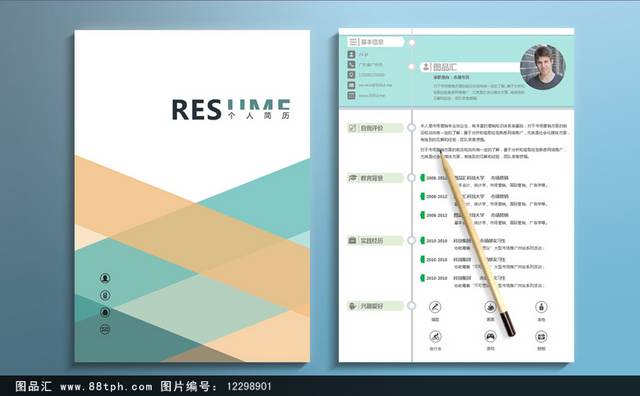The height and width of the screenshot is (396, 640).
Task: Click the microphone singing hobby icon
Action: pyautogui.click(x=435, y=307)
